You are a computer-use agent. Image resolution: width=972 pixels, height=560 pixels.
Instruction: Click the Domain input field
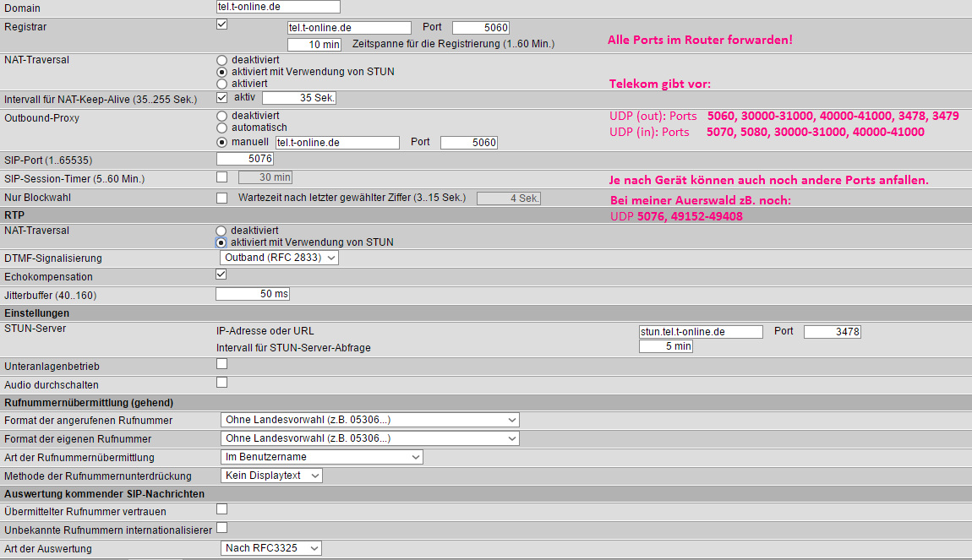[x=278, y=7]
